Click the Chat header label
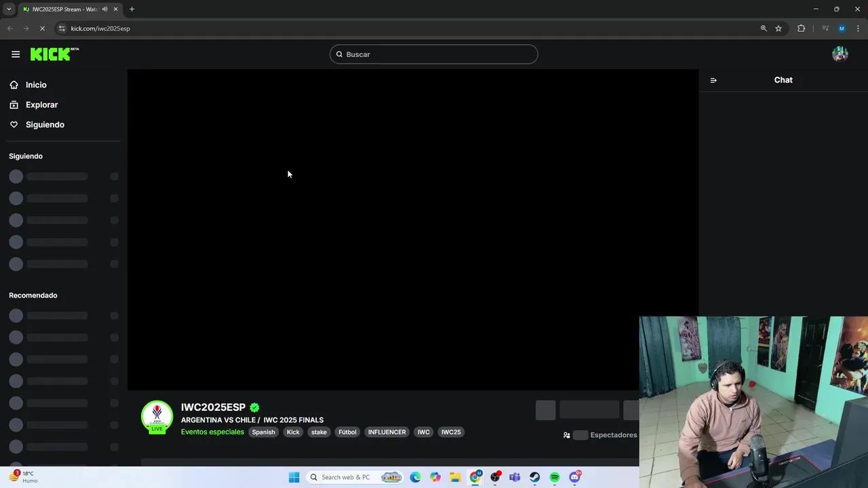Viewport: 868px width, 488px height. [x=783, y=80]
